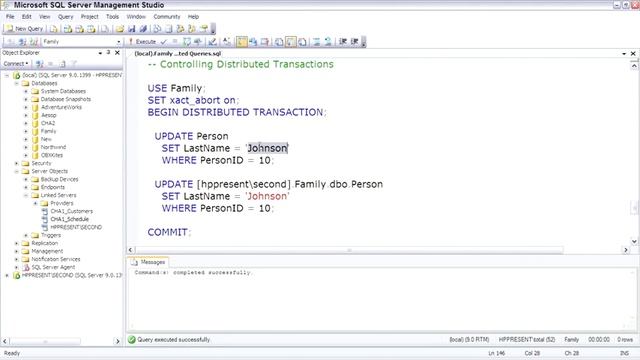Select the Family database in tree
This screenshot has width=640, height=360.
pyautogui.click(x=48, y=131)
